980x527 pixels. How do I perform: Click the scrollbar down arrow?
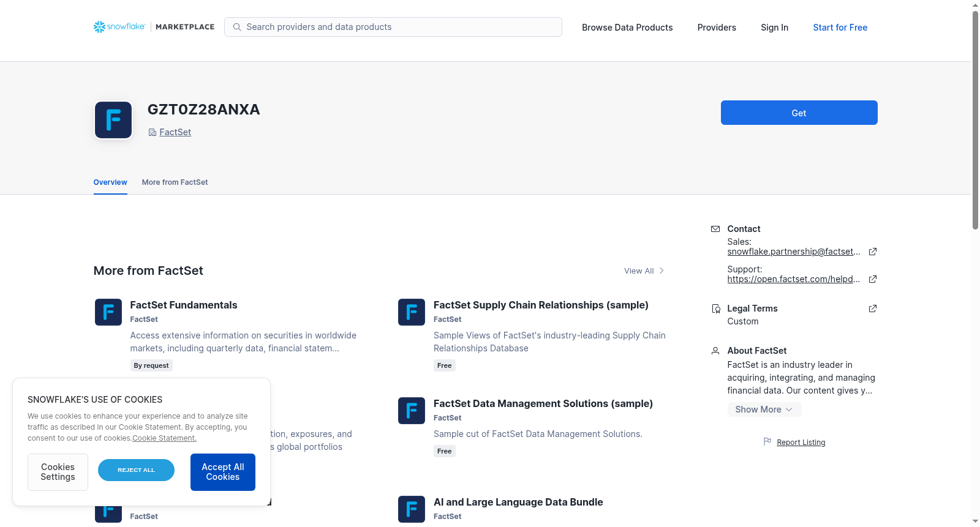(x=975, y=521)
